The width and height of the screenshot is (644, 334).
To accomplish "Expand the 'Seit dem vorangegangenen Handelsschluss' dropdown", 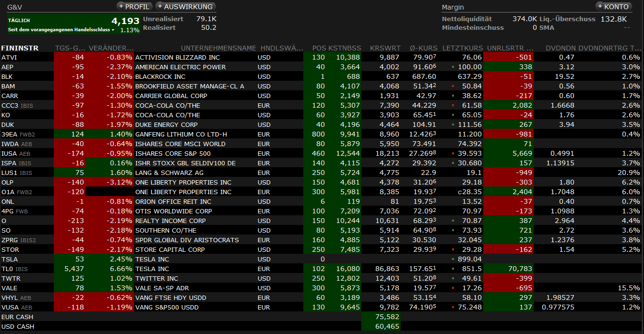I will [x=113, y=30].
